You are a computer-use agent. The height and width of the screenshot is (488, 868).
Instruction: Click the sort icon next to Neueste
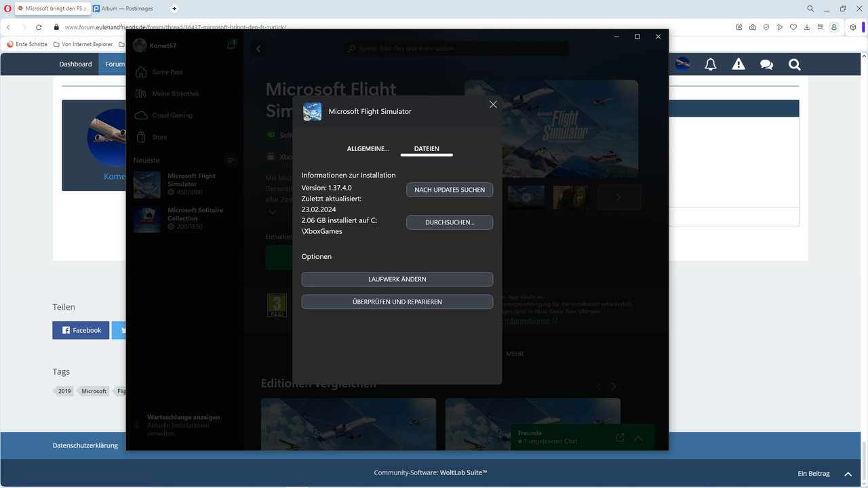tap(231, 161)
